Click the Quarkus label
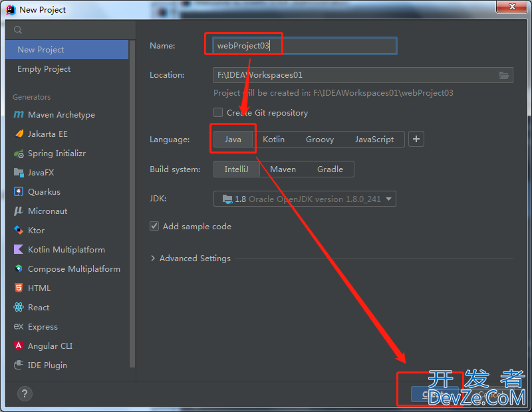Screen dimensions: 532x412 [44, 192]
